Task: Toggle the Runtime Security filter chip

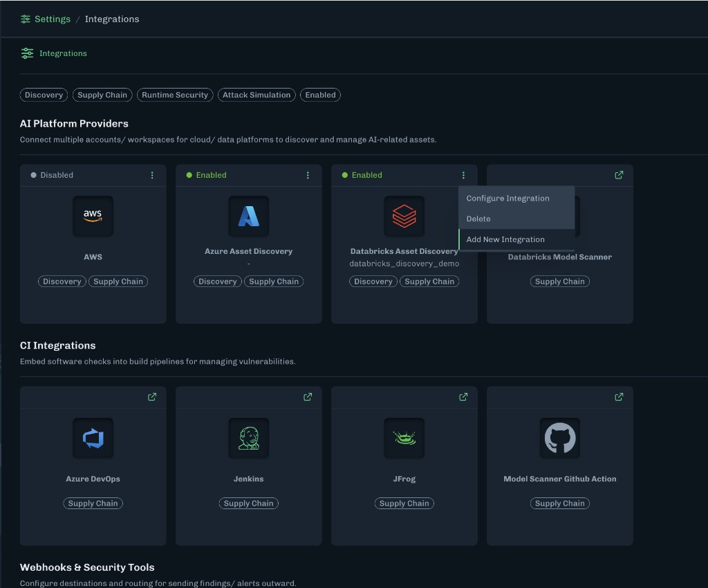Action: pos(175,95)
